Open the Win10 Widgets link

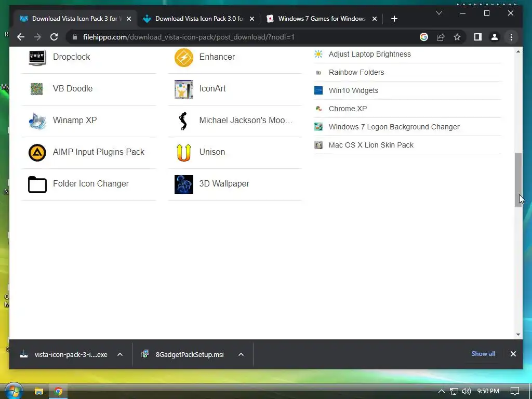point(353,90)
